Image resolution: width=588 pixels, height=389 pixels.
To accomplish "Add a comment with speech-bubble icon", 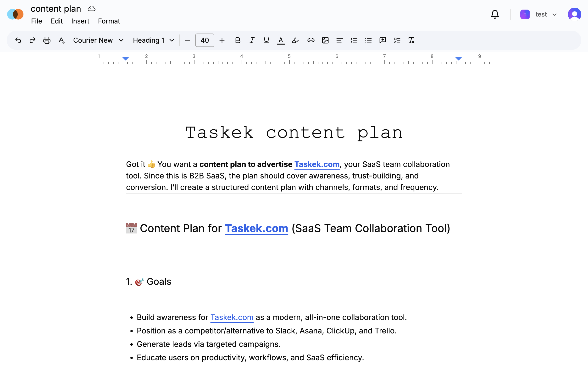I will click(383, 40).
